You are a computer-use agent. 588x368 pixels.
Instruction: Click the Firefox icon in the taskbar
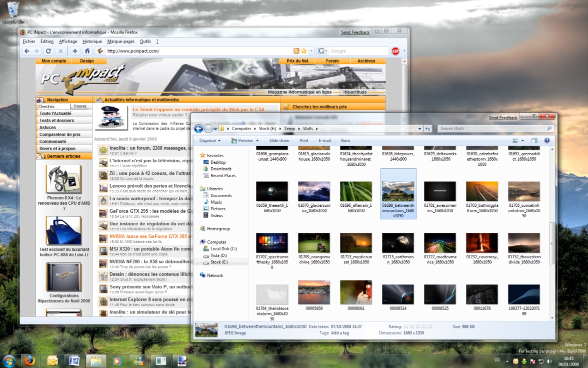click(29, 361)
